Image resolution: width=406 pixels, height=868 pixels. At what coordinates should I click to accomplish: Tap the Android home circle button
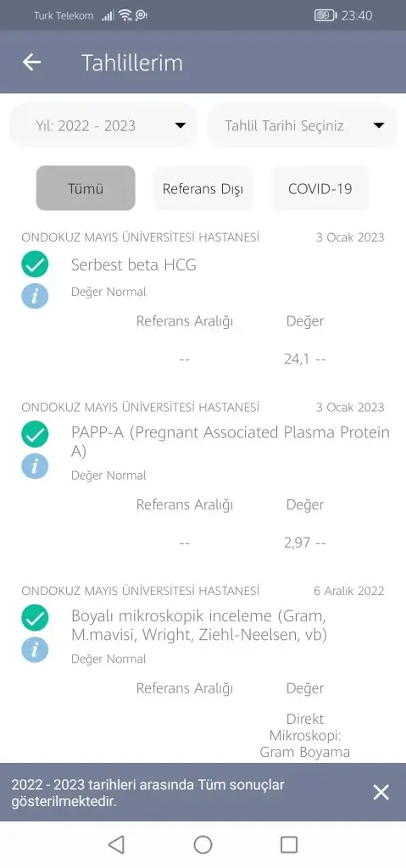tap(203, 845)
